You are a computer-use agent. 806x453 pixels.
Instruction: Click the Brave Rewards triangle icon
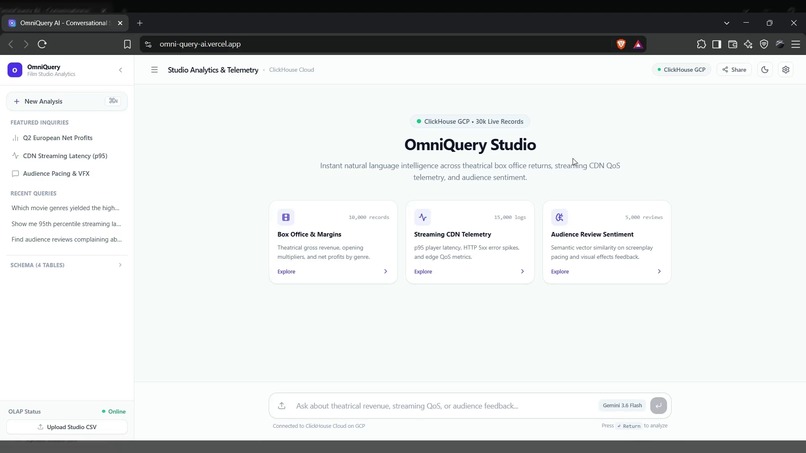pos(638,44)
